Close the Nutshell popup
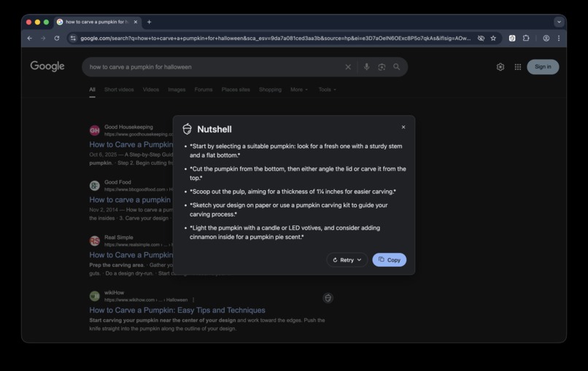The width and height of the screenshot is (588, 371). point(403,127)
